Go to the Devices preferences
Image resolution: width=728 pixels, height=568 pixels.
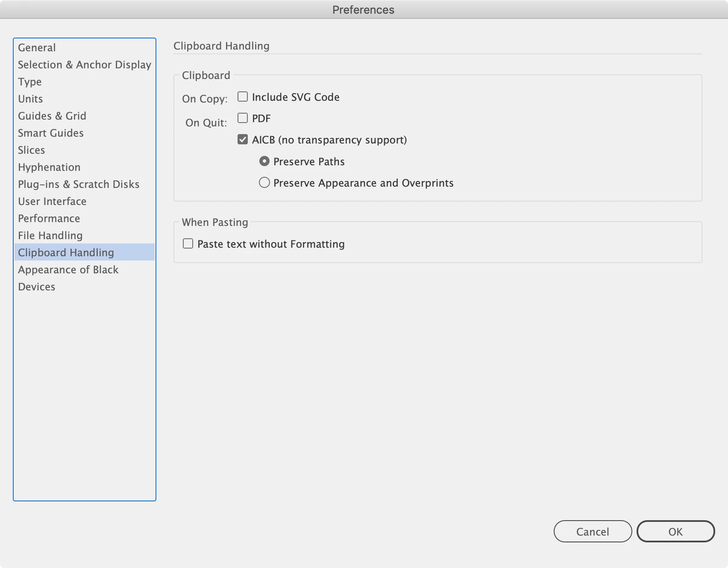click(85, 287)
